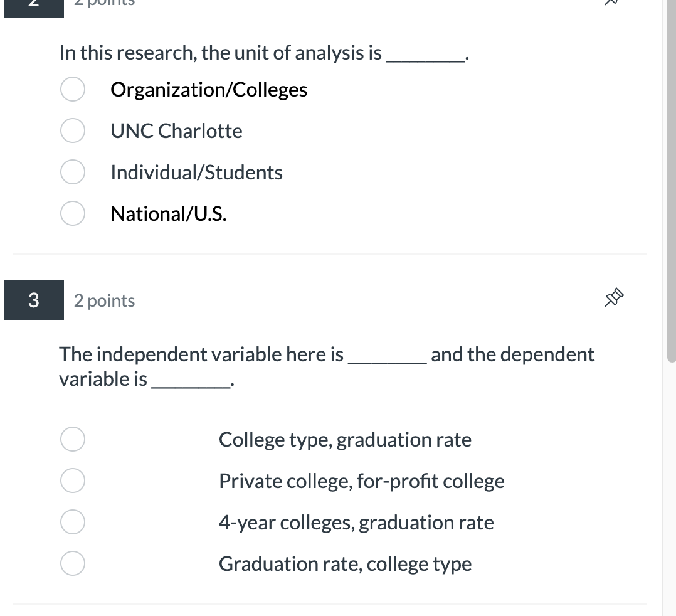Choose the 4-year colleges, graduation rate answer
The height and width of the screenshot is (616, 676).
pyautogui.click(x=72, y=521)
